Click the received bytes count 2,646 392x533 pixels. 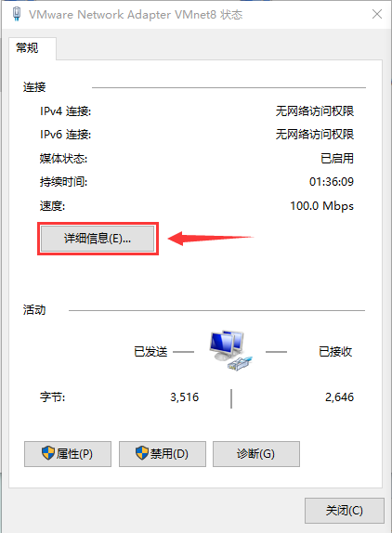click(339, 397)
